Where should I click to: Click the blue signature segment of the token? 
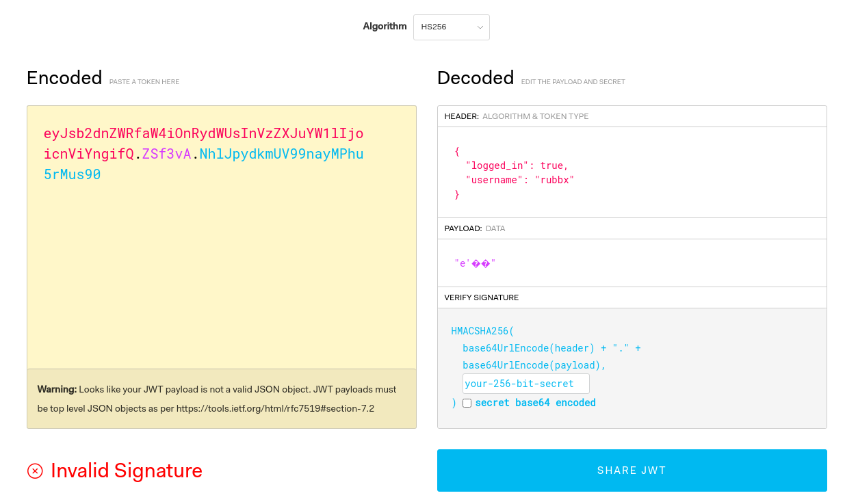point(281,154)
